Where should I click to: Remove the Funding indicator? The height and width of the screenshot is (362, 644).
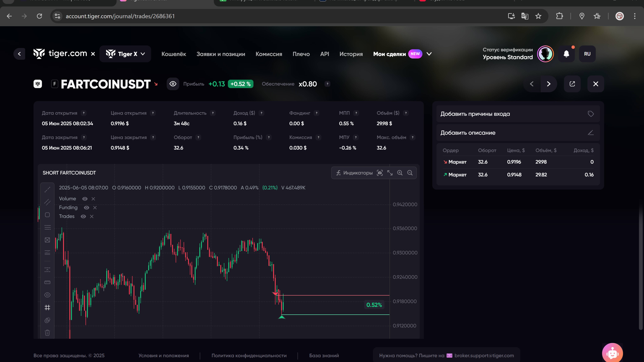pyautogui.click(x=95, y=208)
